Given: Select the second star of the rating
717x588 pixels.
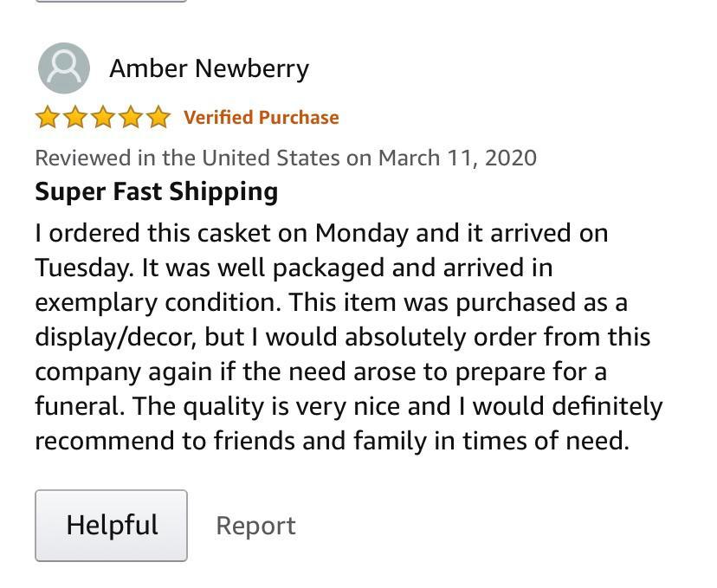Looking at the screenshot, I should pos(74,115).
